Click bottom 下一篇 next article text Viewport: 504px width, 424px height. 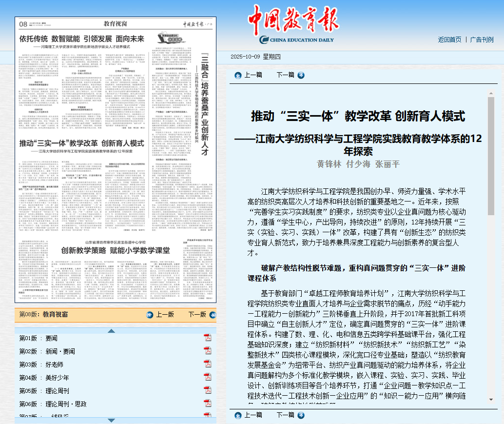coord(285,415)
